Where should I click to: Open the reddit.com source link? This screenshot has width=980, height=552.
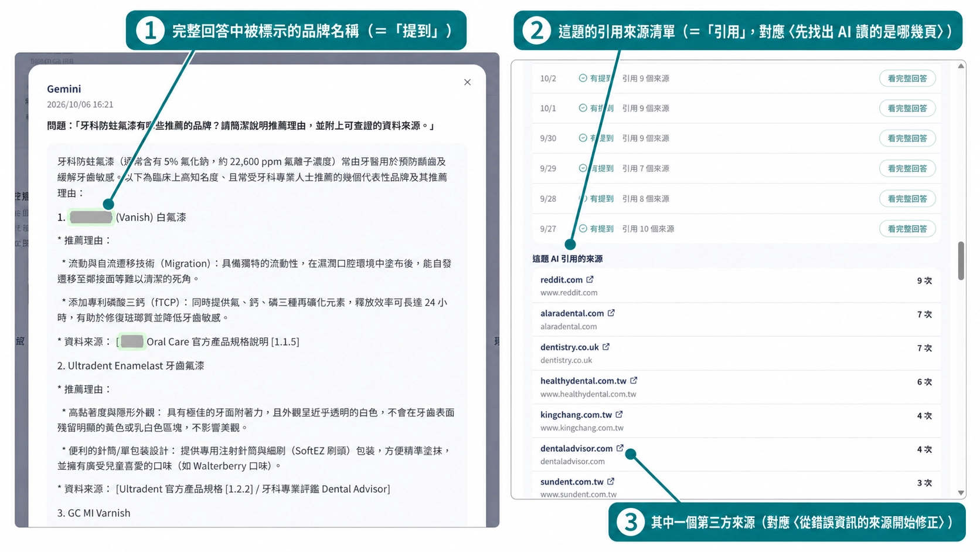(562, 280)
